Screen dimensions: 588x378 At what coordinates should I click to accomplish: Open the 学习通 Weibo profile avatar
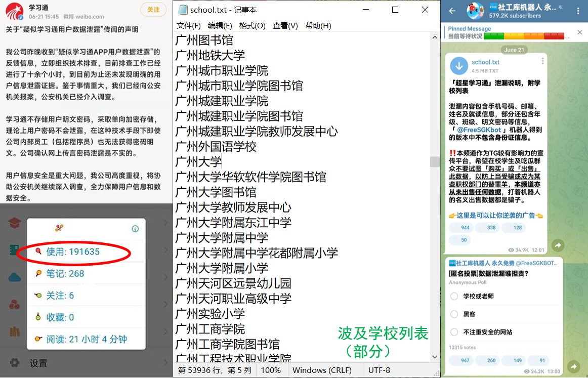15,11
